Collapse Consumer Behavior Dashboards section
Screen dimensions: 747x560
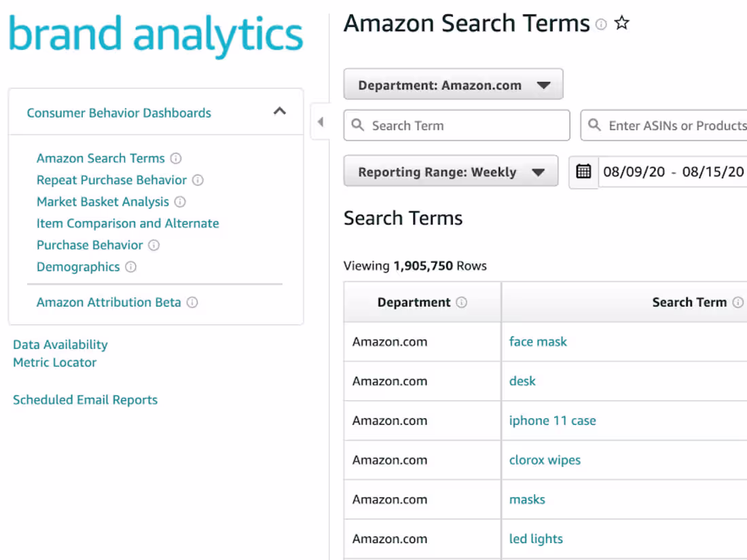pos(279,112)
